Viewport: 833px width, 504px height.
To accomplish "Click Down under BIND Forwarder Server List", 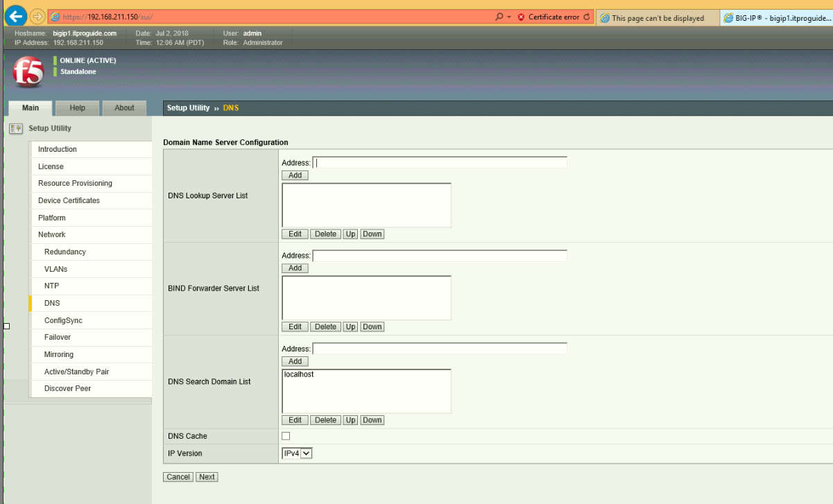I will pyautogui.click(x=372, y=327).
